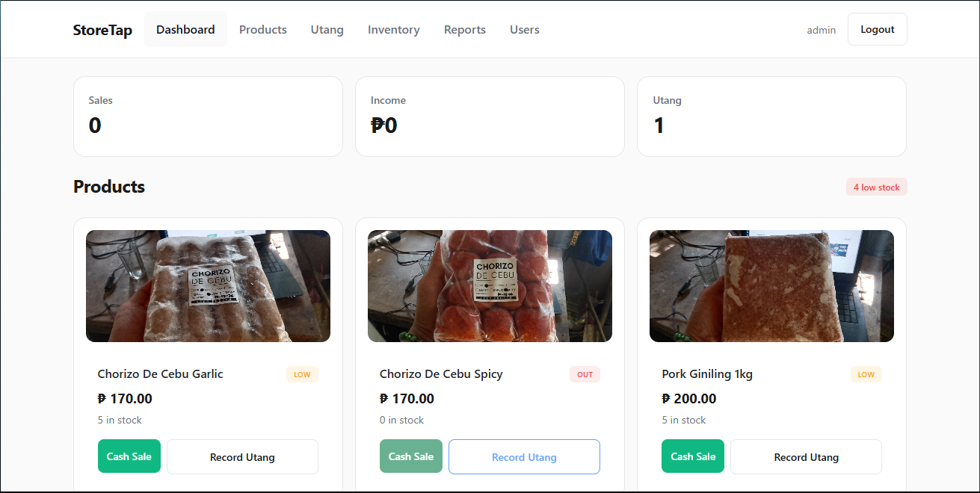Select the Dashboard tab
The image size is (980, 493).
tap(185, 29)
